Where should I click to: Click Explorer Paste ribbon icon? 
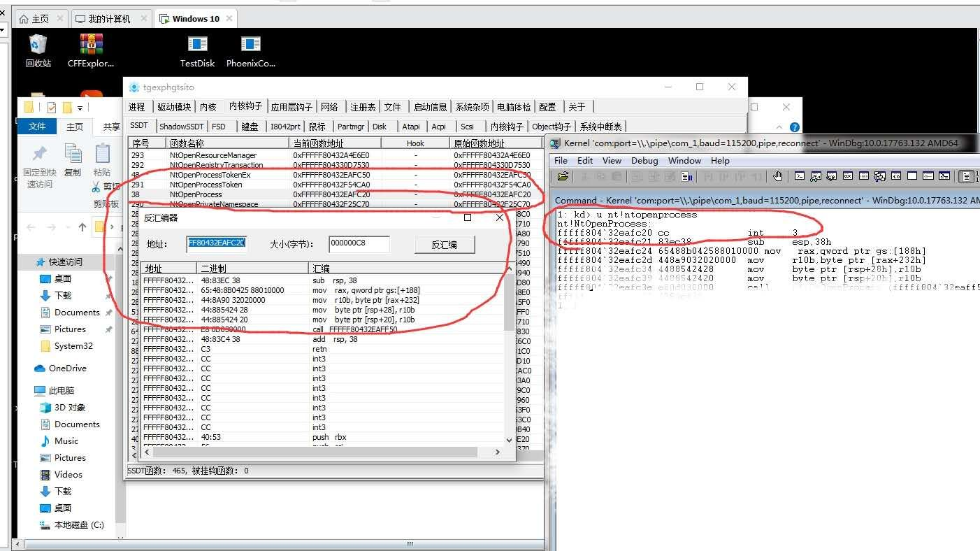click(102, 153)
